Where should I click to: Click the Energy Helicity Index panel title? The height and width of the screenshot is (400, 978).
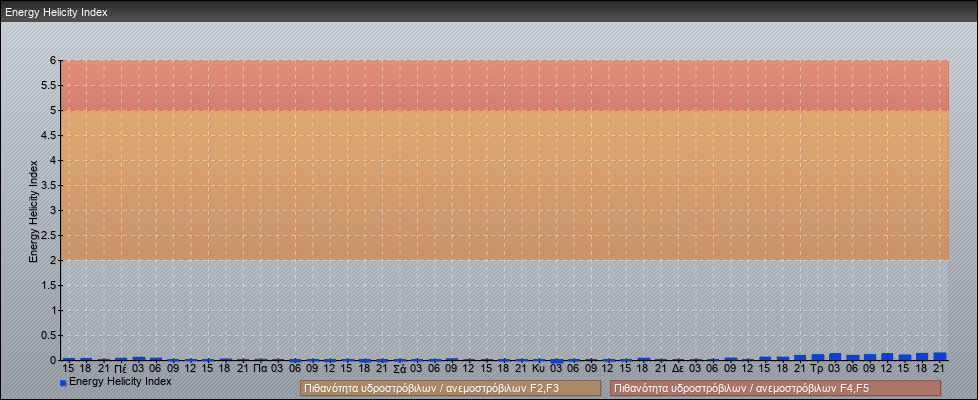coord(56,13)
